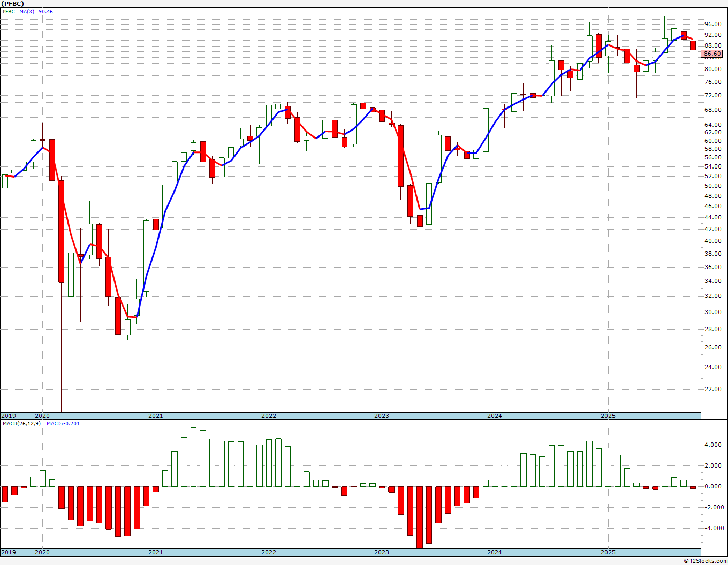Select the 54.00 price axis label
The image size is (728, 565).
713,166
